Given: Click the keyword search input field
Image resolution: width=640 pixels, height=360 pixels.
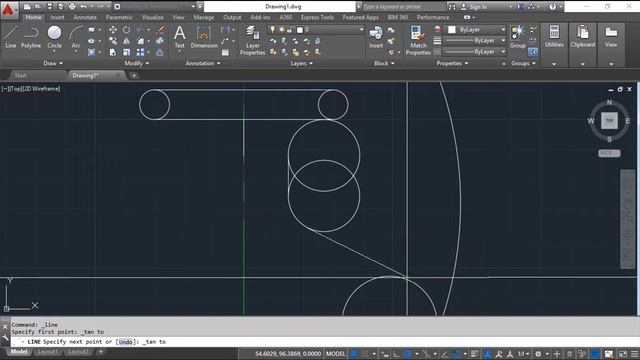Looking at the screenshot, I should click(403, 7).
